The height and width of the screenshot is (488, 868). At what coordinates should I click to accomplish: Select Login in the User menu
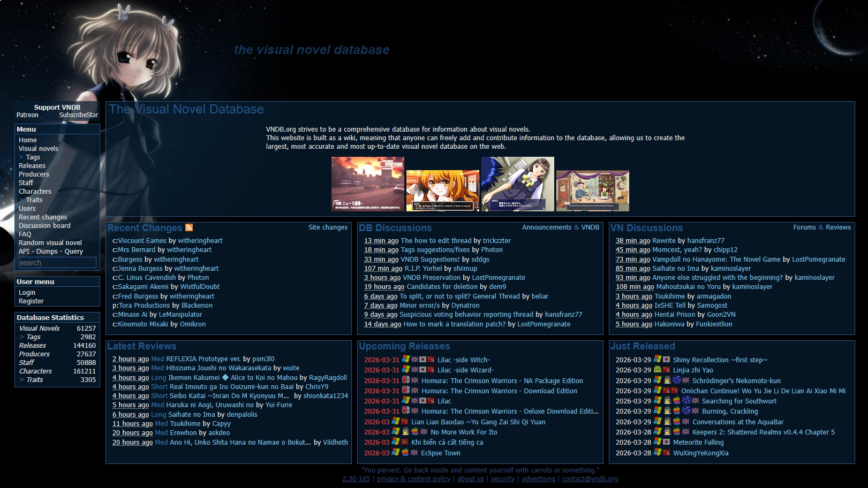(27, 293)
